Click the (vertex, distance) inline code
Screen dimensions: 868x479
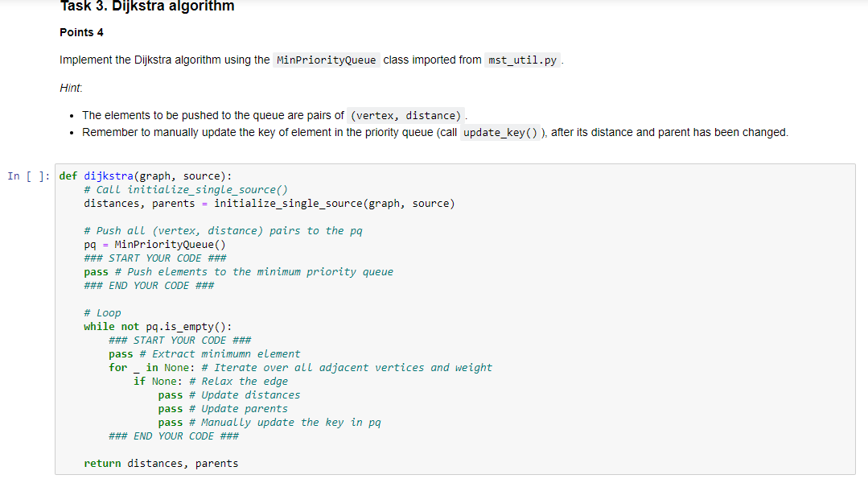click(x=405, y=115)
